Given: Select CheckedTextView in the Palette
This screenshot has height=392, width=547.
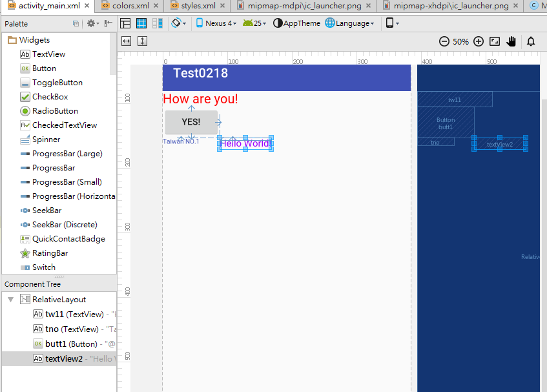Looking at the screenshot, I should [x=65, y=125].
